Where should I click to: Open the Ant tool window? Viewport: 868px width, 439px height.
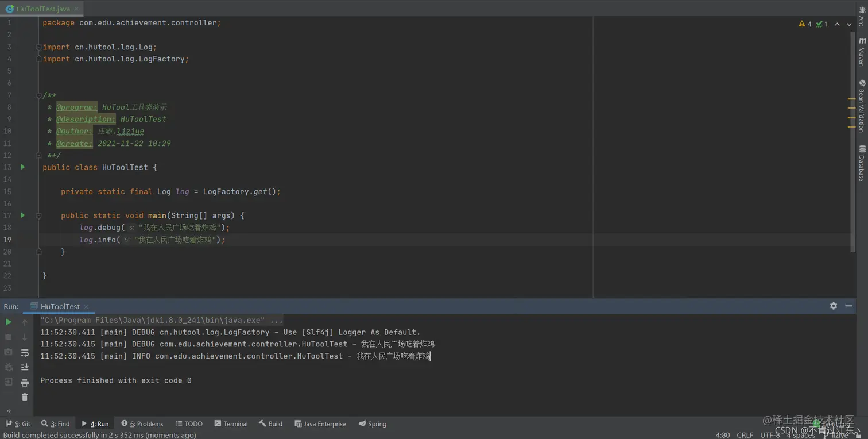[862, 16]
